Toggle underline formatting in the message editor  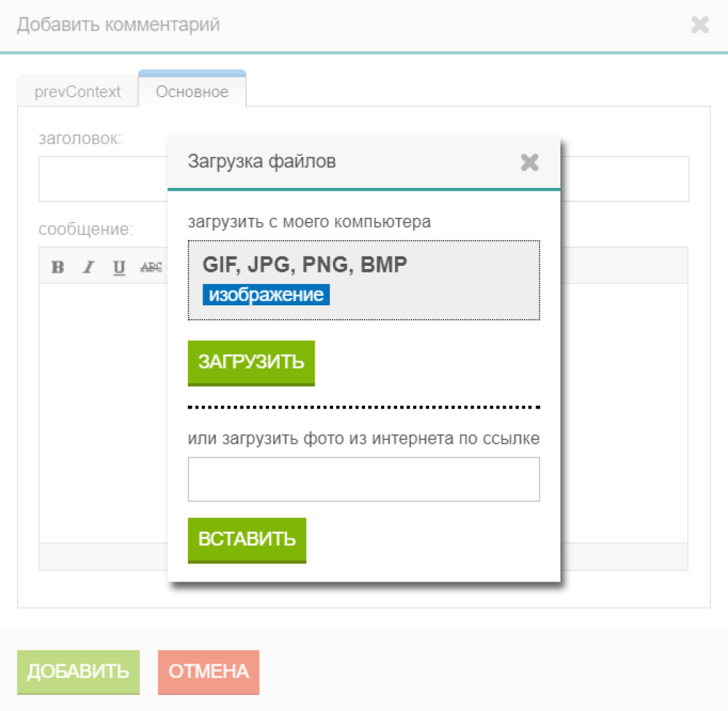tap(119, 267)
